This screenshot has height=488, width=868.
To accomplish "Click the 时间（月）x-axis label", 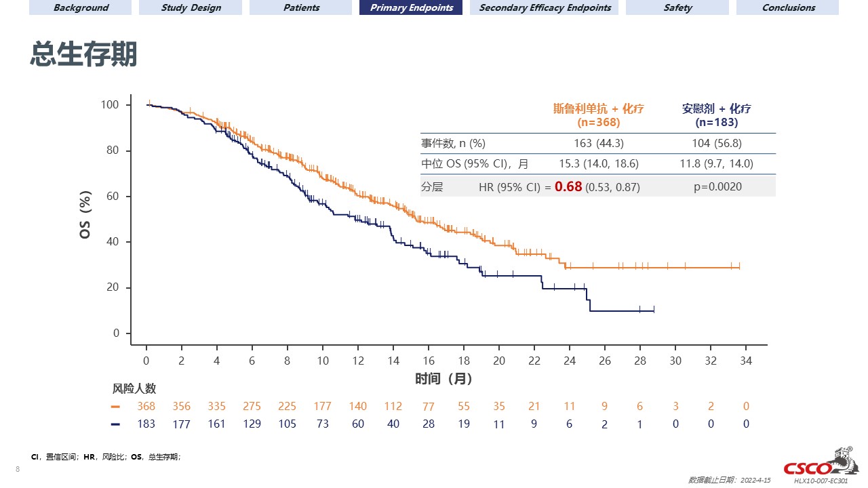I will tap(443, 379).
